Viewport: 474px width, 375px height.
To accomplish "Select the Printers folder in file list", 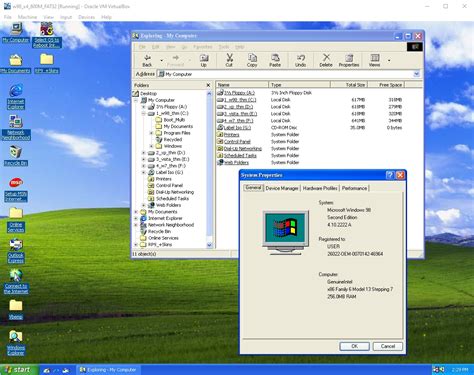I will tap(228, 135).
